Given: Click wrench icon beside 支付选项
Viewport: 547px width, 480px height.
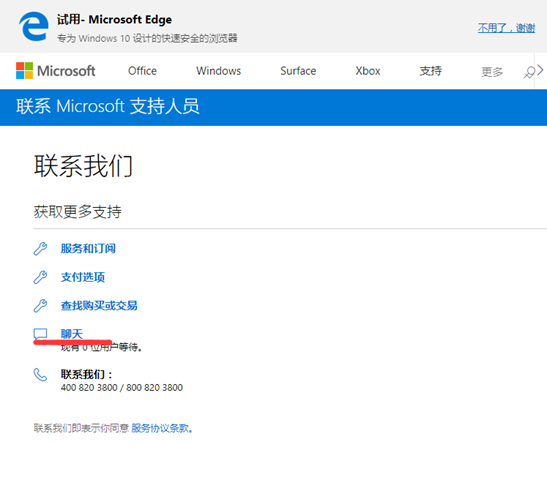Looking at the screenshot, I should pos(40,277).
